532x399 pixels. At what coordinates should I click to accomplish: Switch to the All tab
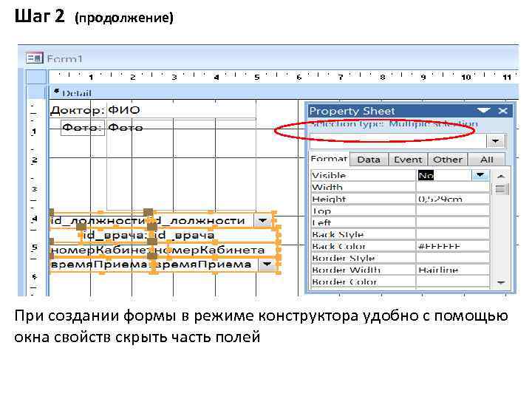coord(486,160)
